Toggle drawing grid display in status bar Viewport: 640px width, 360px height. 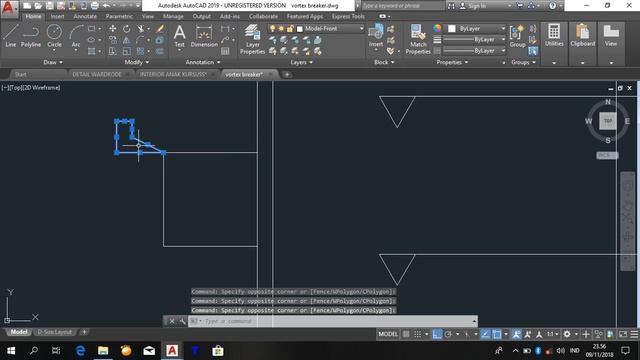point(406,334)
